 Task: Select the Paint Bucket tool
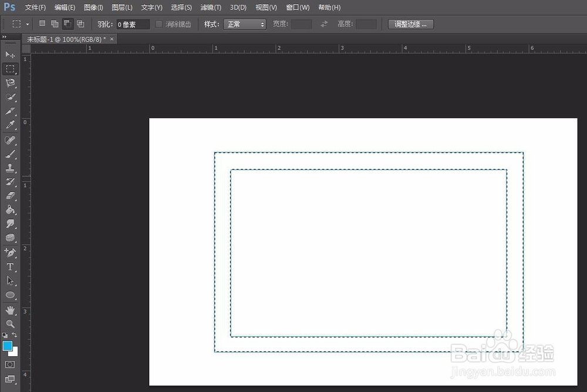(10, 209)
